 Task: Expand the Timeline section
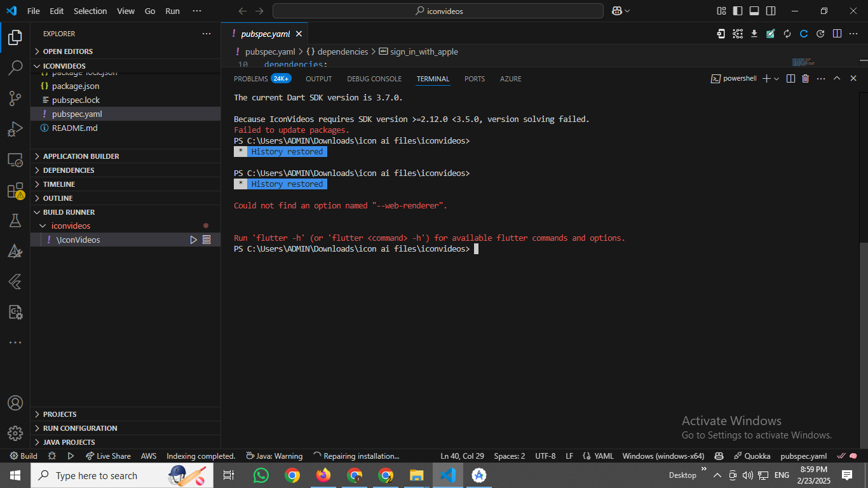click(126, 184)
